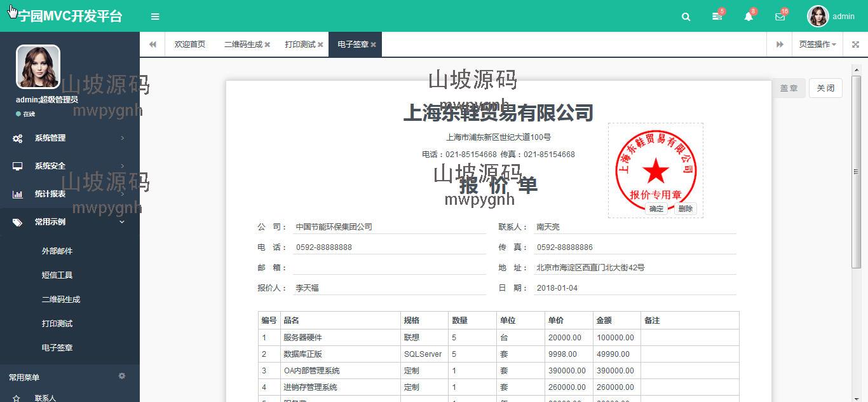Click the 备注 column header
The image size is (868, 402).
[x=689, y=321]
